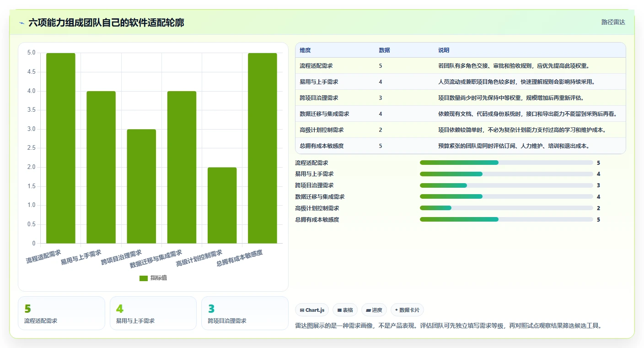Click the 数据迁移与集成需求 bar in the chart
Viewport: 644px width, 348px height.
[182, 167]
